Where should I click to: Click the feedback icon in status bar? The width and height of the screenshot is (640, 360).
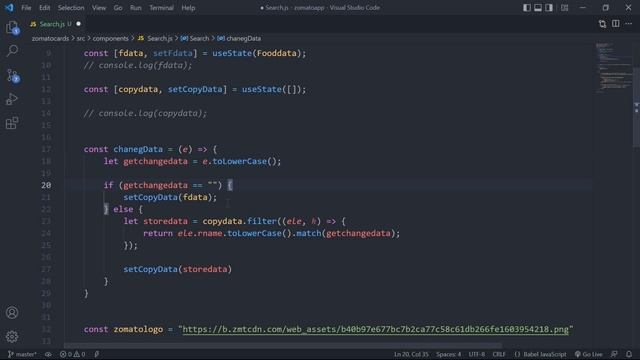pyautogui.click(x=614, y=354)
